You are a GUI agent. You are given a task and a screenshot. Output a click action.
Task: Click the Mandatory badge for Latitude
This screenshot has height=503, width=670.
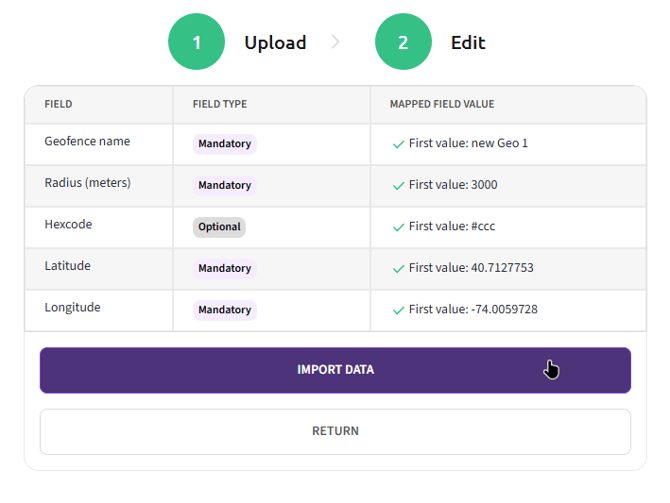click(x=224, y=269)
